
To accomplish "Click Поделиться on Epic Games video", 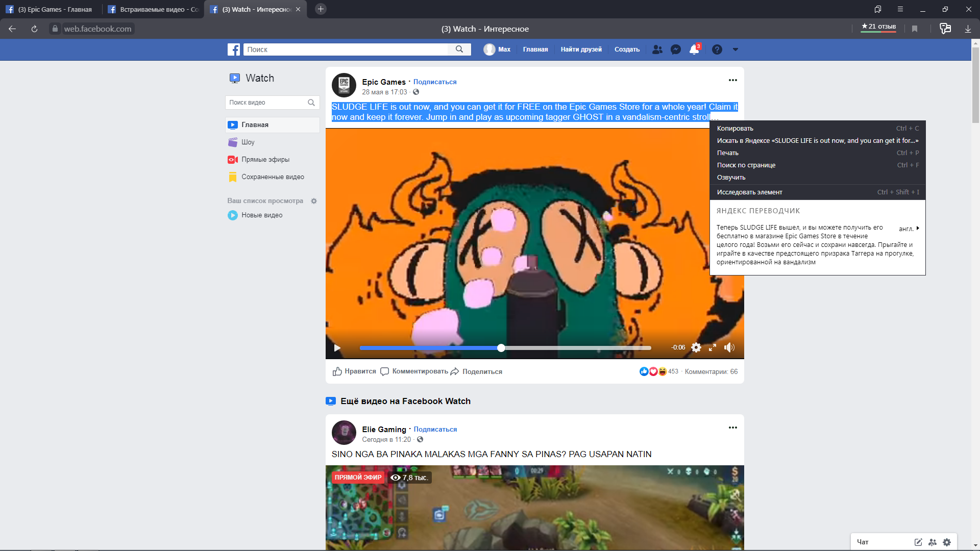I will point(476,371).
